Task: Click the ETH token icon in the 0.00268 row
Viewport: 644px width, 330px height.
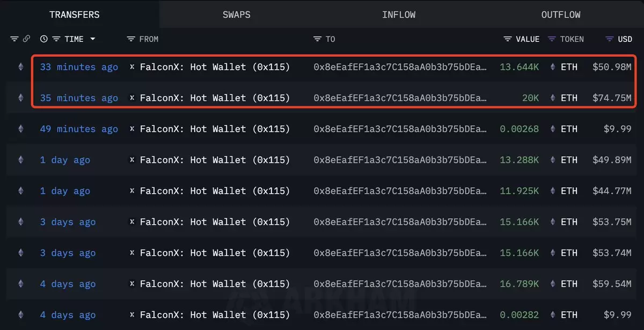Action: [552, 129]
